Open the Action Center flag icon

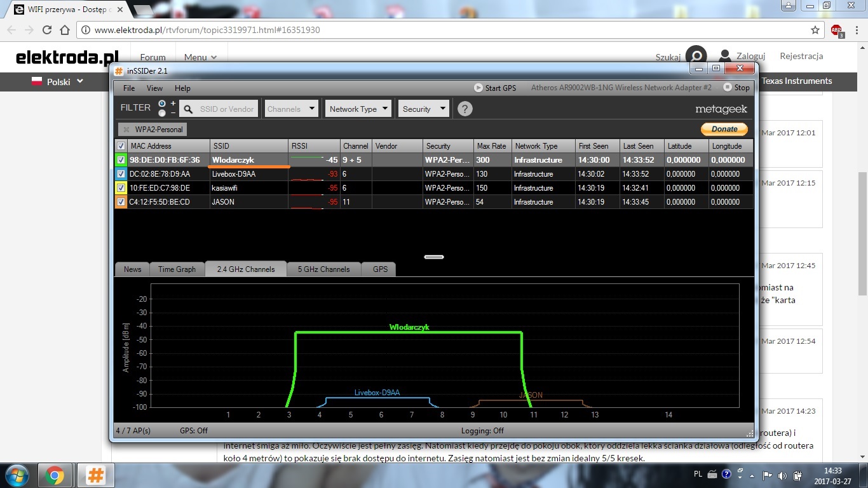[x=767, y=475]
